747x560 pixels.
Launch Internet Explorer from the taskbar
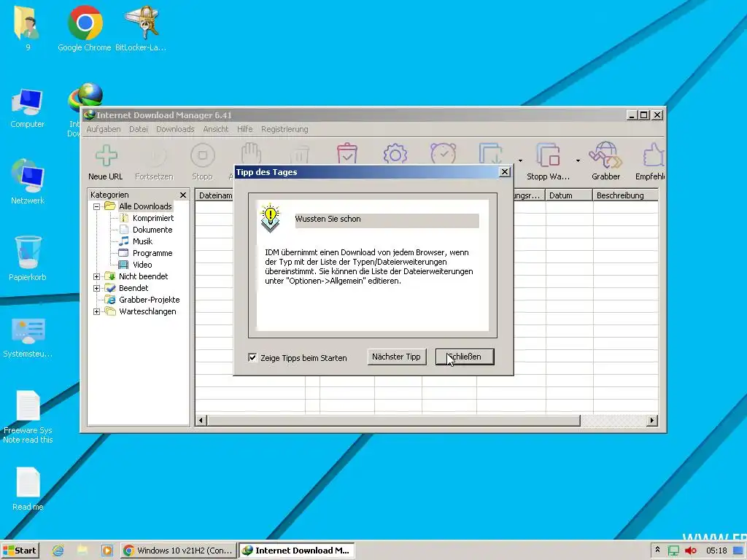tap(58, 551)
